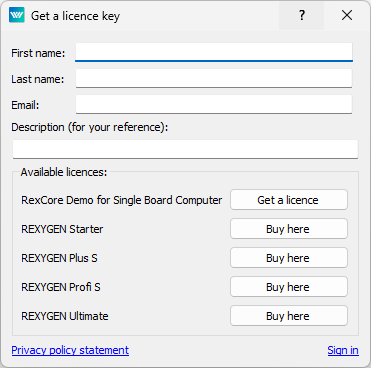Click the REXYGEN app icon in title bar
Viewport: 371px width, 368px height.
point(17,15)
